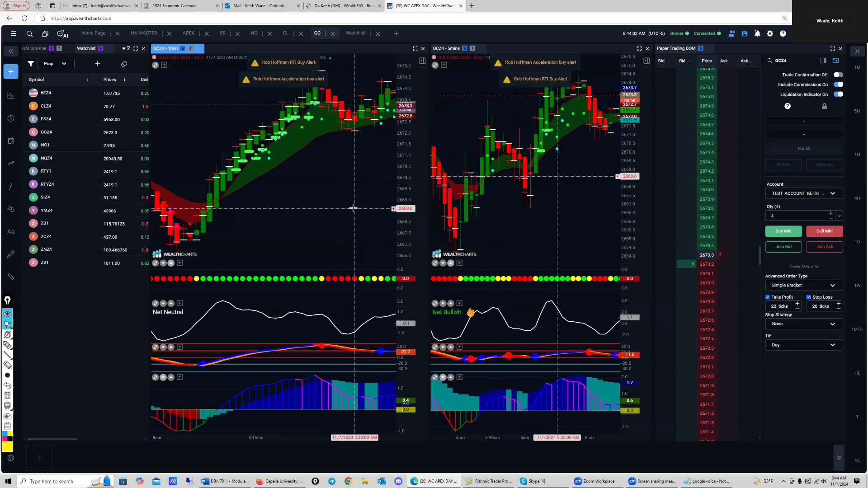Select the black dot color in annotation toolbar
Viewport: 868px width, 488px height.
point(7,375)
